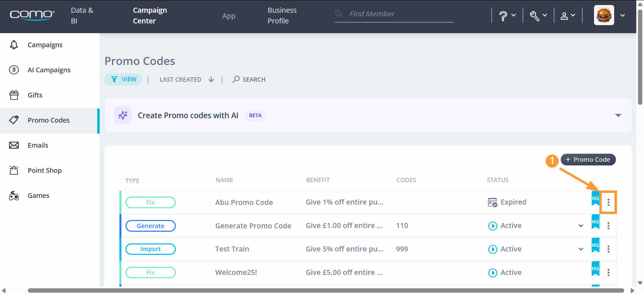
Task: Open the App menu
Action: pyautogui.click(x=229, y=16)
